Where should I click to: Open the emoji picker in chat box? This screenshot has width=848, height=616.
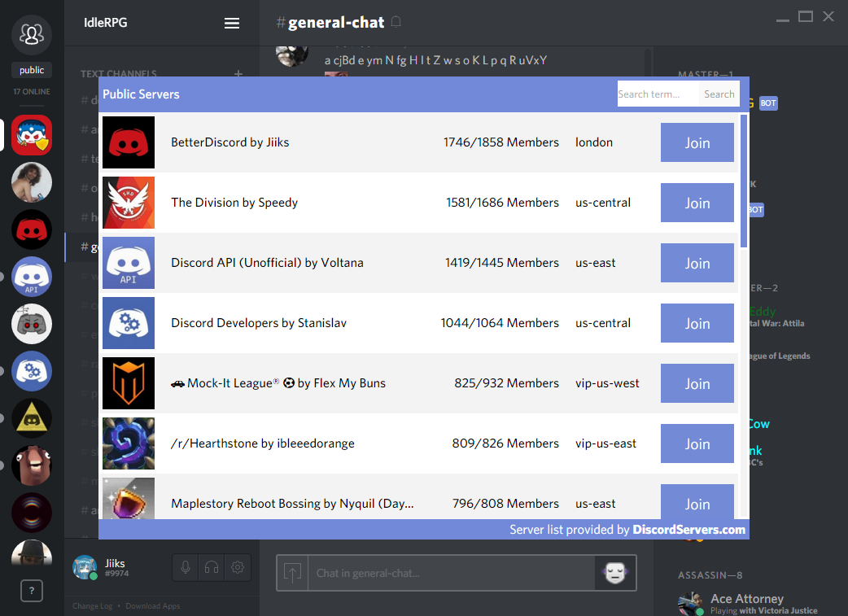pos(615,573)
